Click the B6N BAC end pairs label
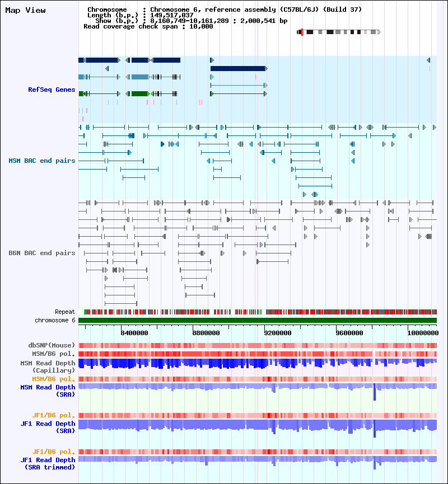Viewport: 448px width, 484px height. (42, 253)
